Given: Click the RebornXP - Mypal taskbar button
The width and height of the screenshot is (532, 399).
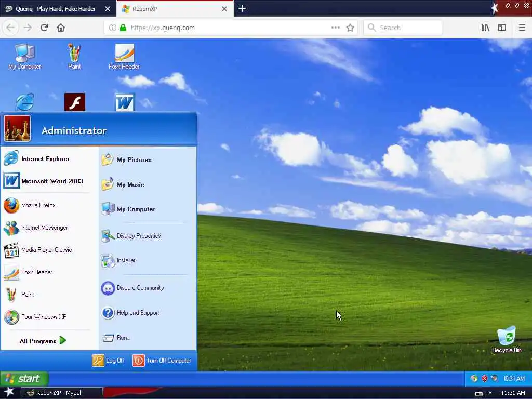Looking at the screenshot, I should tap(62, 393).
